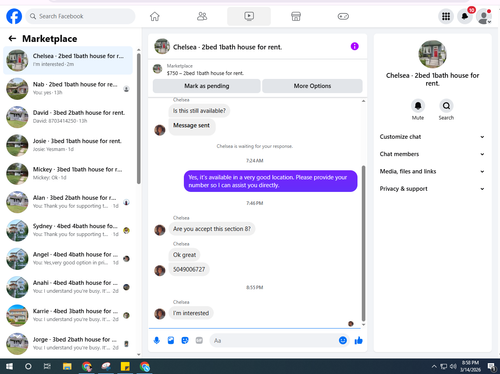Image resolution: width=500 pixels, height=374 pixels.
Task: Expand Privacy & support section
Action: (432, 189)
